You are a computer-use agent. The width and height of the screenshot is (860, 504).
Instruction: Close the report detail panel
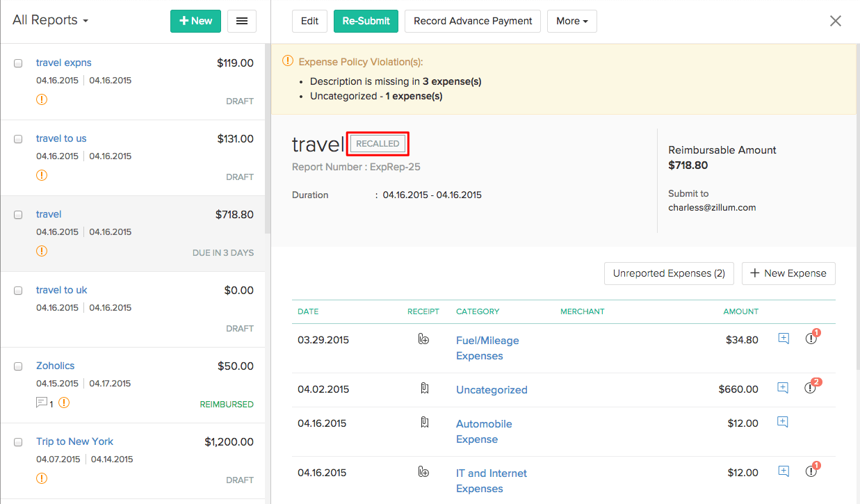tap(836, 21)
